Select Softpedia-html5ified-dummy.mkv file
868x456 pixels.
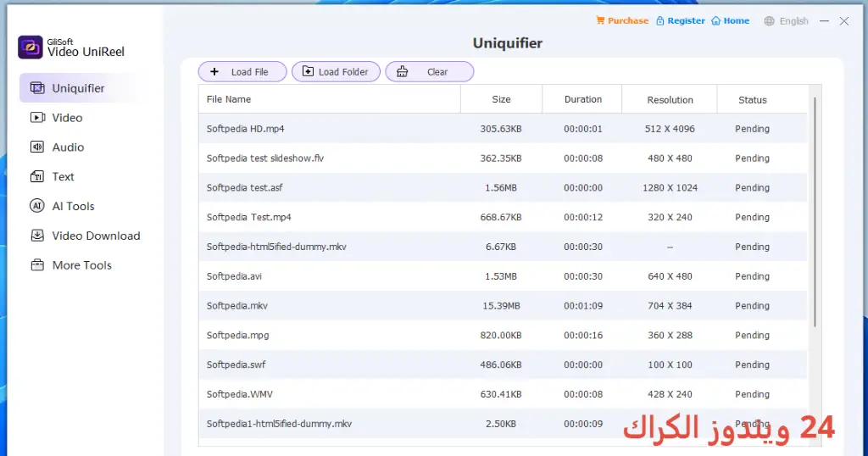503,247
